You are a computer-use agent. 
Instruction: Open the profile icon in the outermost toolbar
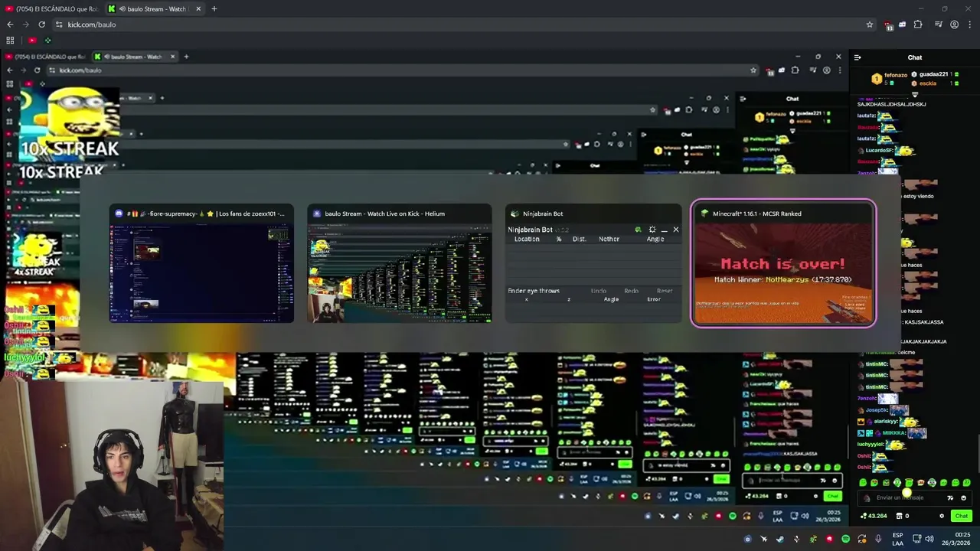pyautogui.click(x=954, y=24)
